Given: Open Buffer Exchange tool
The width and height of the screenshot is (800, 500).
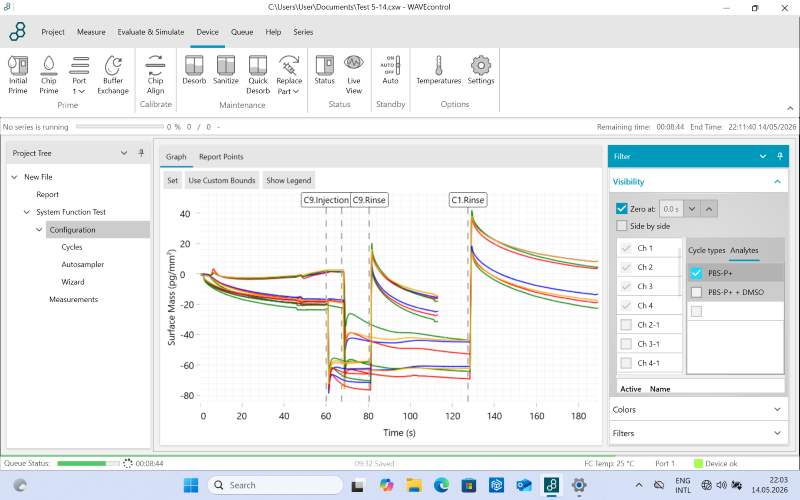Looking at the screenshot, I should pos(113,74).
